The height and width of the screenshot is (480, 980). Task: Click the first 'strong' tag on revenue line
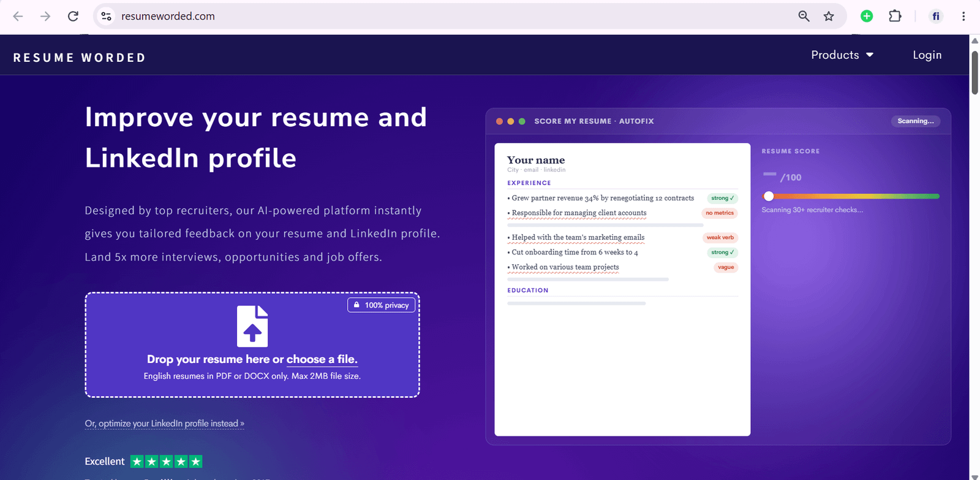pyautogui.click(x=723, y=198)
